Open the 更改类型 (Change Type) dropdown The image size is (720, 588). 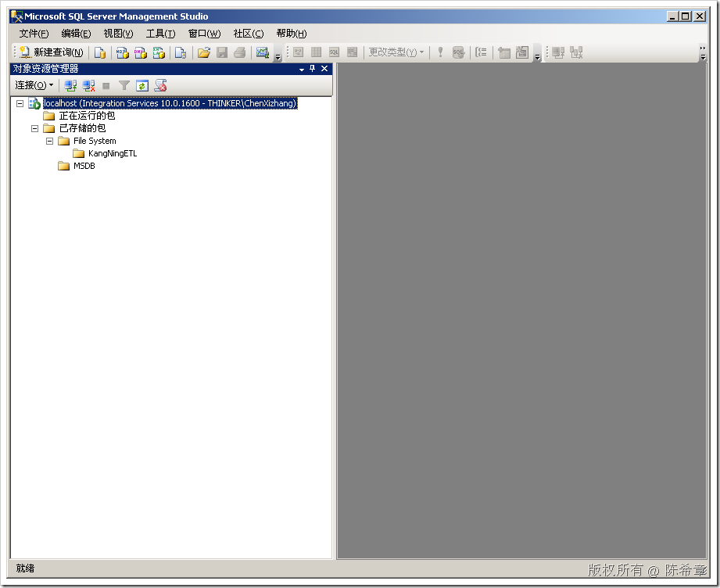pyautogui.click(x=396, y=52)
